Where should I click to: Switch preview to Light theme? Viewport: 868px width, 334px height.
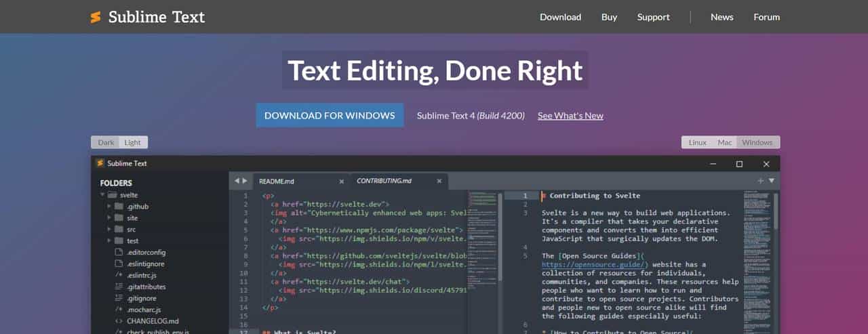click(x=133, y=142)
